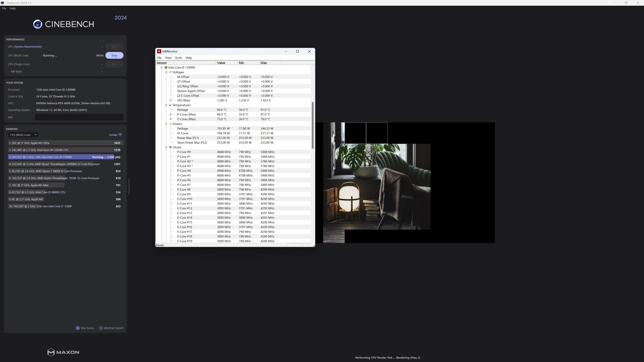
Task: Click the Maxon logo icon
Action: (51, 352)
